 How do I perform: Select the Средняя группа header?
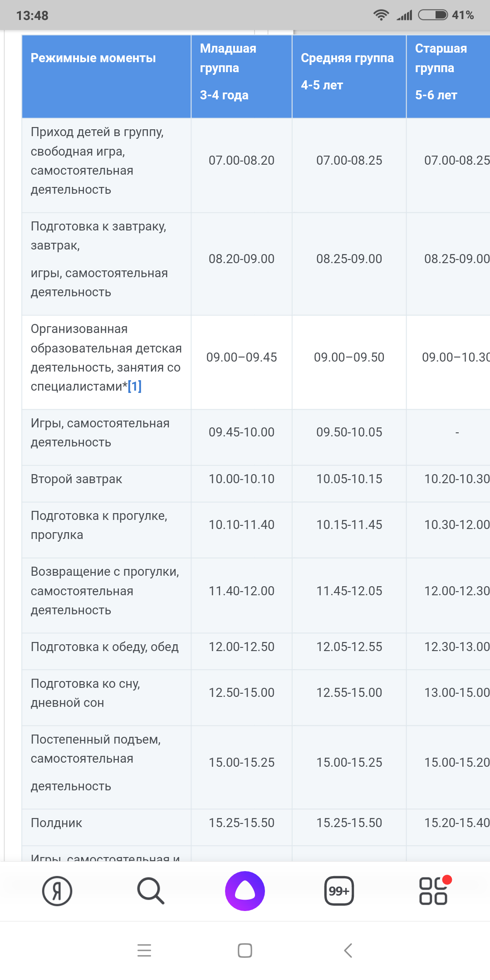[349, 76]
